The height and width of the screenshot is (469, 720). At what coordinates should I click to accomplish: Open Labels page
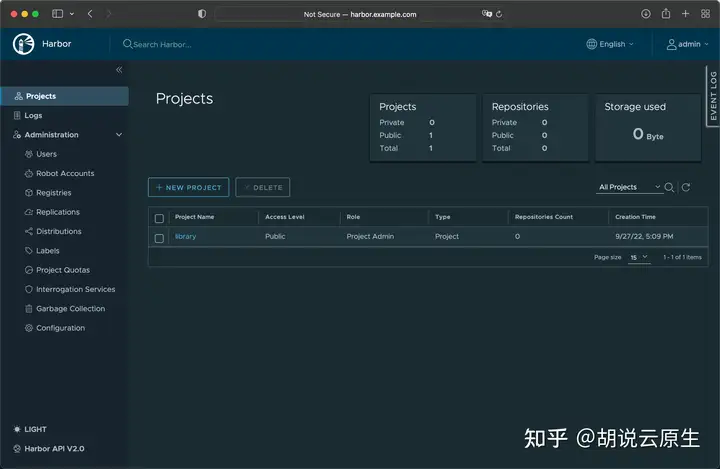(x=47, y=250)
